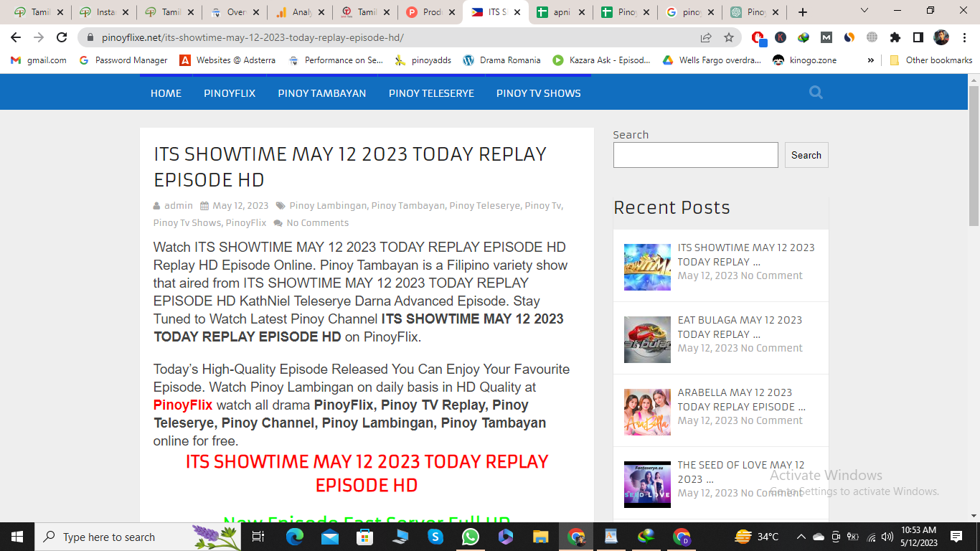Click the Chrome profile avatar
This screenshot has height=551, width=980.
click(x=943, y=36)
